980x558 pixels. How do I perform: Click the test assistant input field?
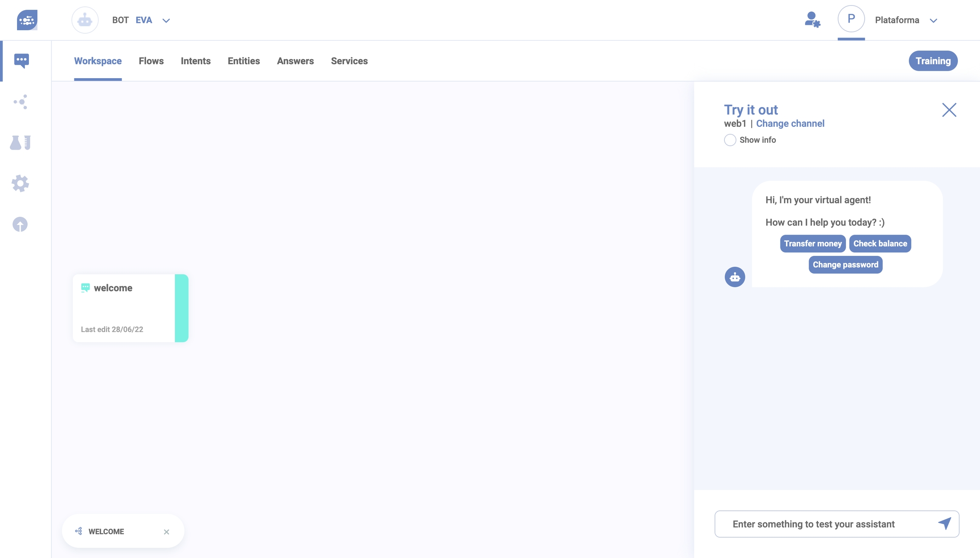[825, 524]
